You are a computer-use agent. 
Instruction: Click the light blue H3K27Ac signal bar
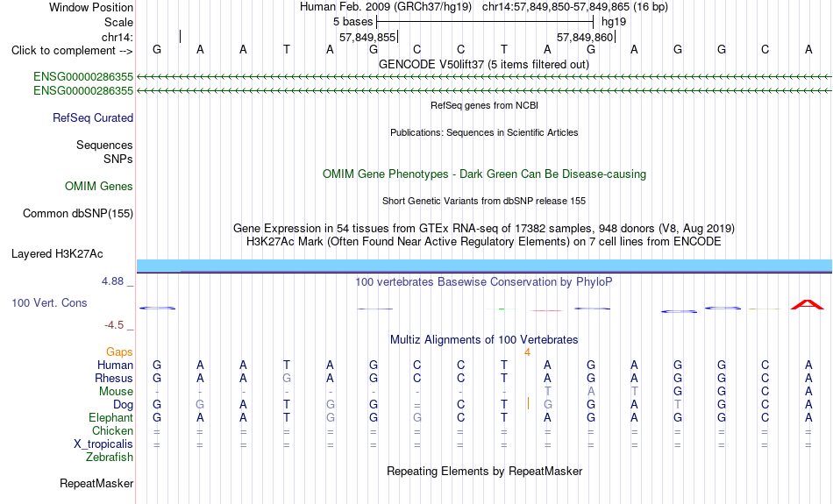(484, 266)
